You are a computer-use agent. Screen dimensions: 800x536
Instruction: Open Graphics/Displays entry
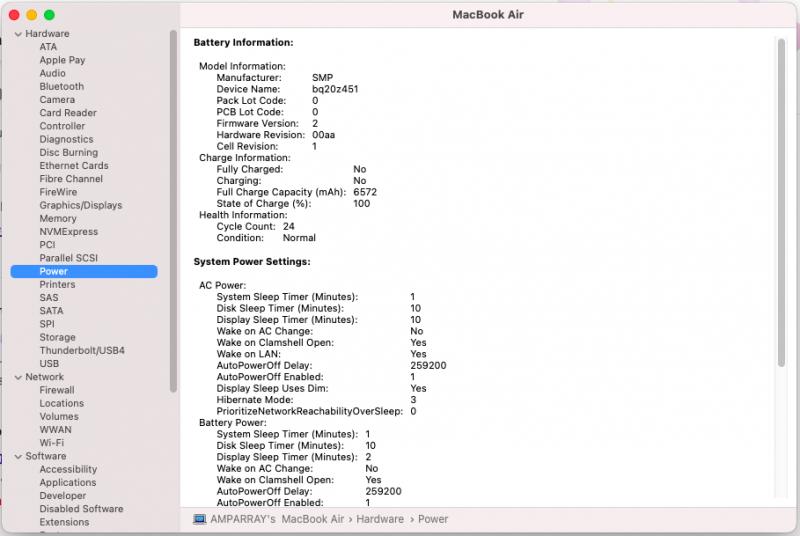coord(81,206)
